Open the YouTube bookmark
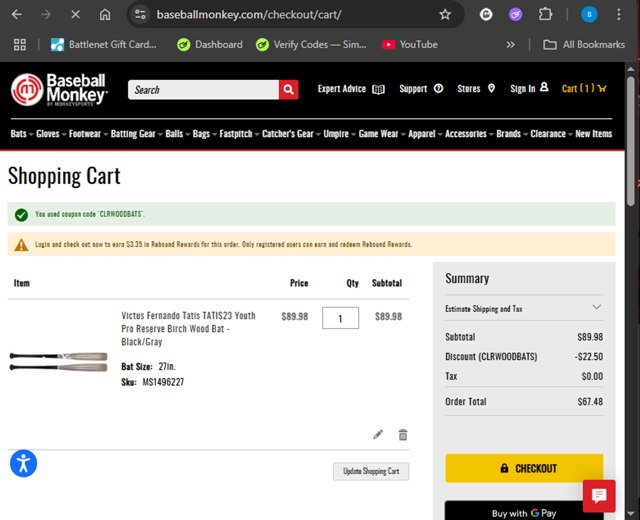Screen dimensions: 640x520 [x=409, y=44]
